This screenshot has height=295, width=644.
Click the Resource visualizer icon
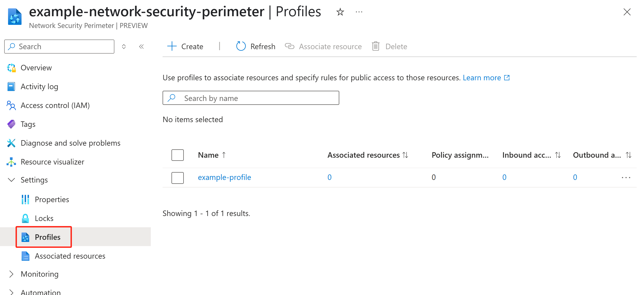point(11,162)
